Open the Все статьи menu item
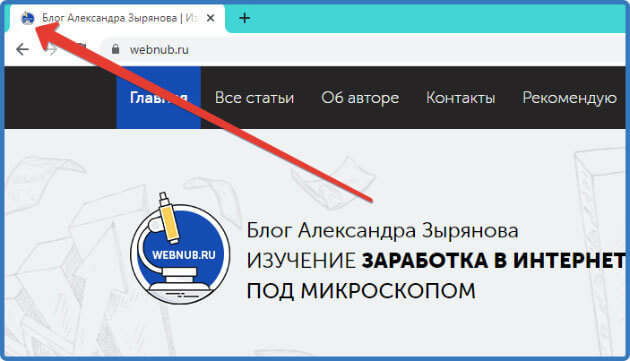Viewport: 630px width, 361px height. click(254, 98)
